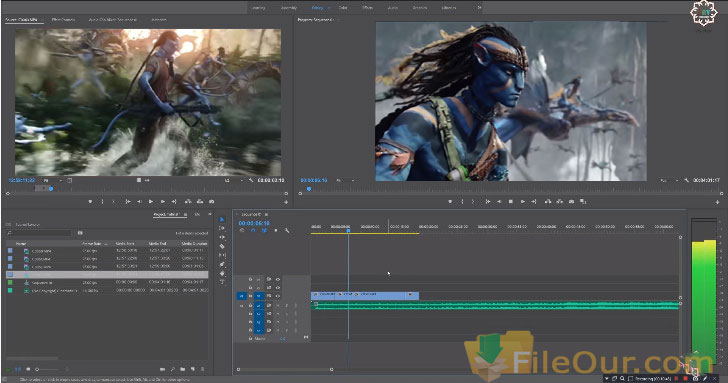Click the New Item icon in Project panel
This screenshot has width=728, height=383.
[x=193, y=369]
